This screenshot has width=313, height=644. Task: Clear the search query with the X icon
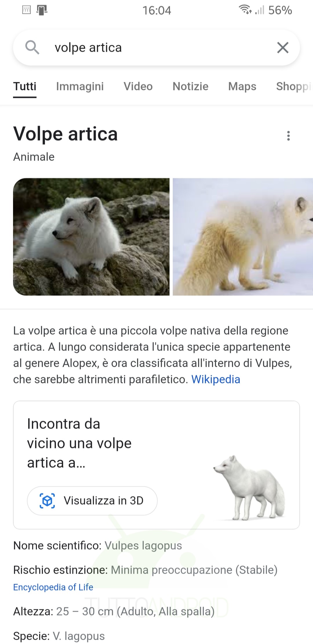[x=283, y=48]
